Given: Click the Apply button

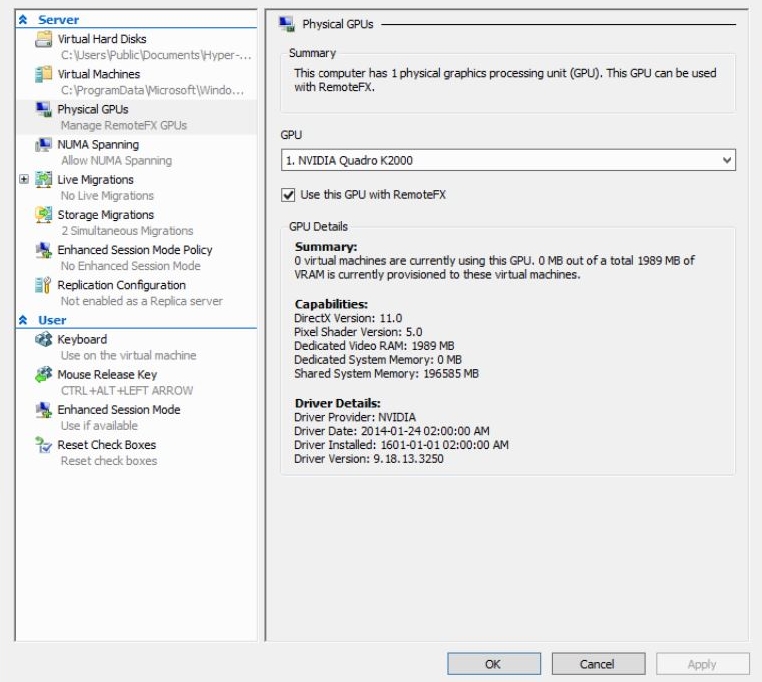Looking at the screenshot, I should [703, 664].
